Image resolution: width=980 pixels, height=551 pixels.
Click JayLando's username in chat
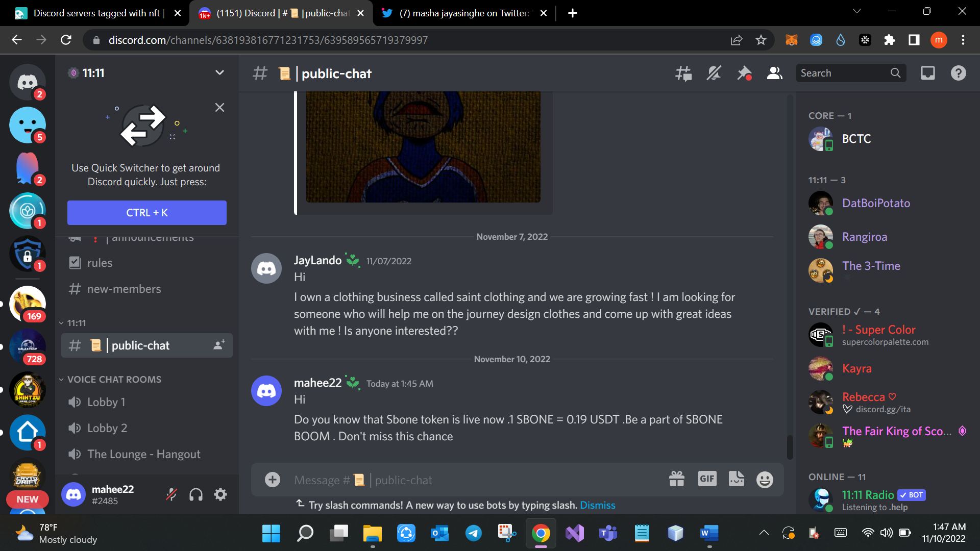317,260
